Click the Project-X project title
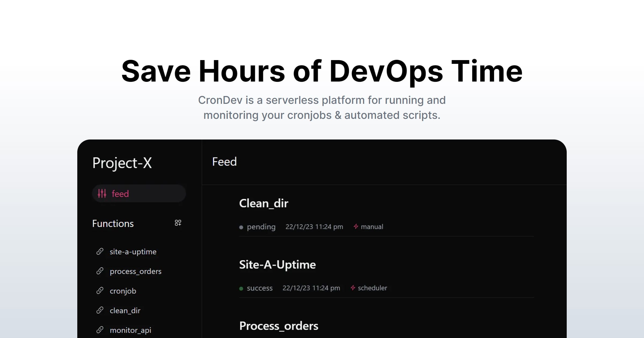644x338 pixels. coord(122,163)
